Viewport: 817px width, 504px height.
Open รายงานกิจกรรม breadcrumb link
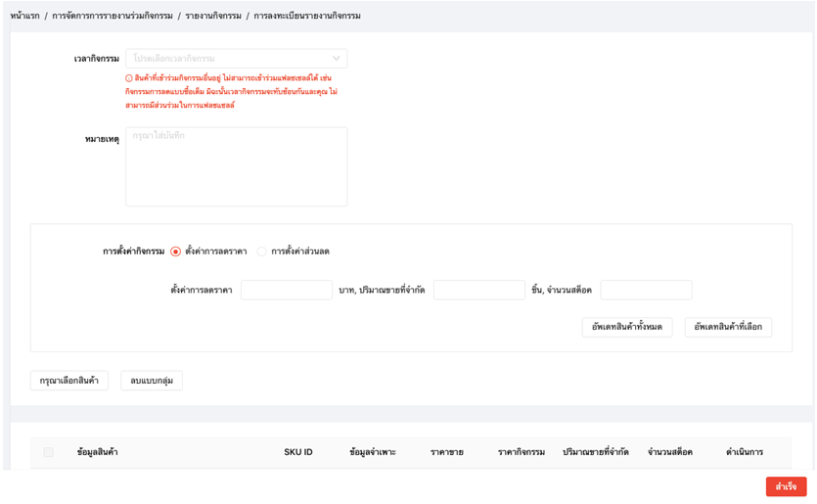coord(213,16)
